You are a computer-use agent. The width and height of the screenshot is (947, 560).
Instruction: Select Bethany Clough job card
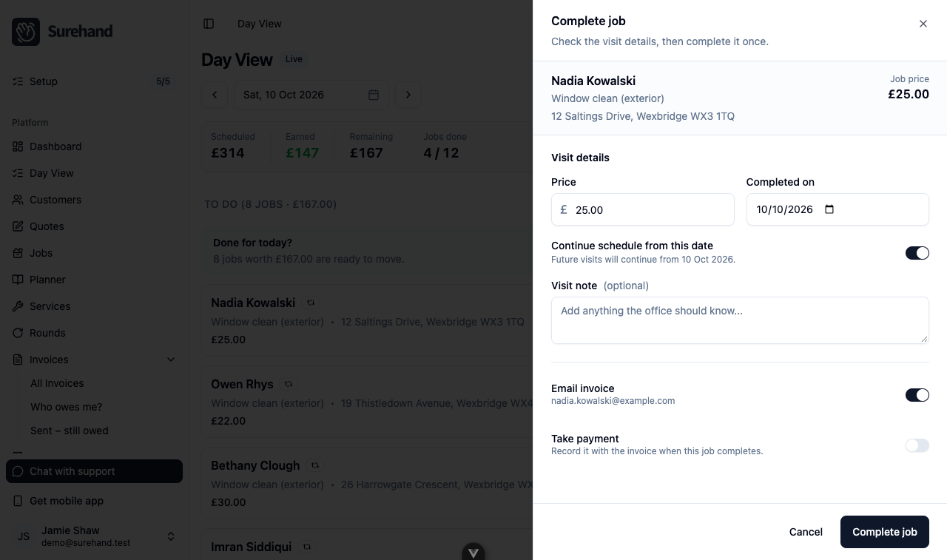367,483
